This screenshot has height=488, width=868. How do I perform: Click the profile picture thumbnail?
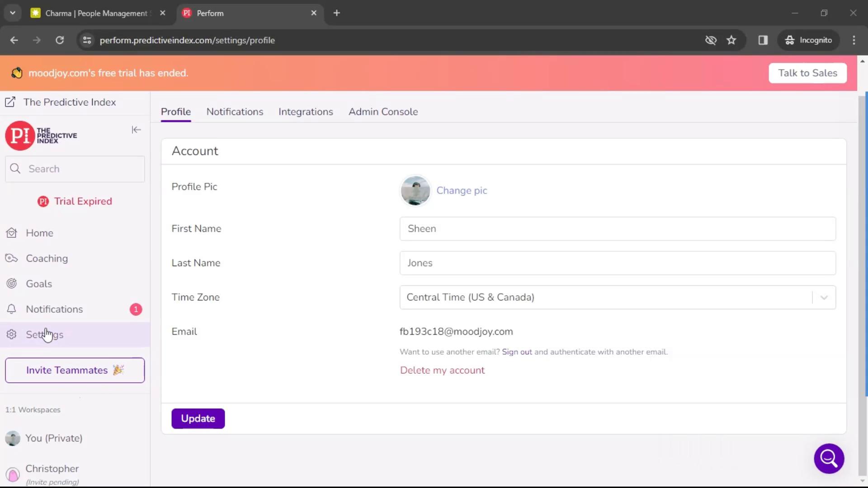[x=415, y=190]
